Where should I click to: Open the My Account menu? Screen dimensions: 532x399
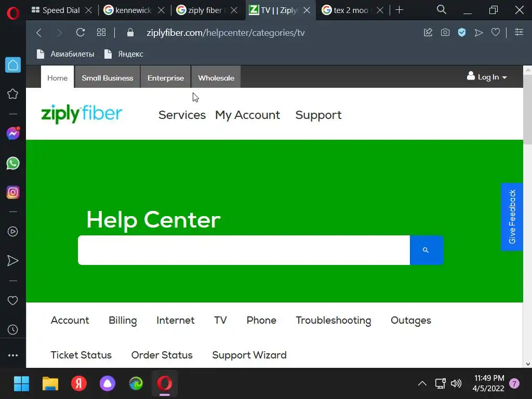tap(247, 115)
